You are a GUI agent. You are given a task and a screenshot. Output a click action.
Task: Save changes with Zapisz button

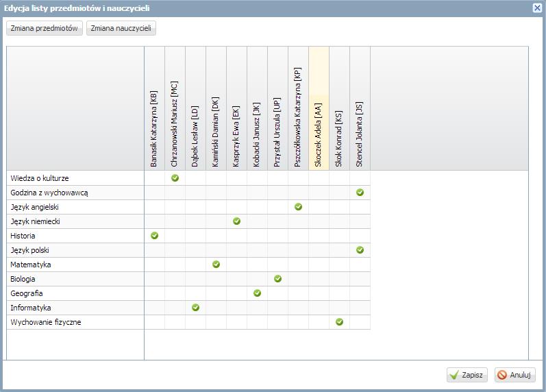pos(467,375)
